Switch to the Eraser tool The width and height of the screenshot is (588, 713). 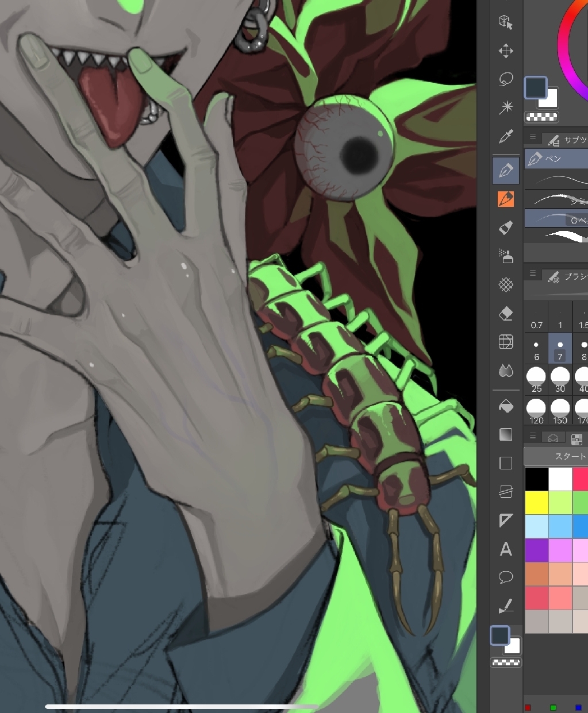pos(506,314)
